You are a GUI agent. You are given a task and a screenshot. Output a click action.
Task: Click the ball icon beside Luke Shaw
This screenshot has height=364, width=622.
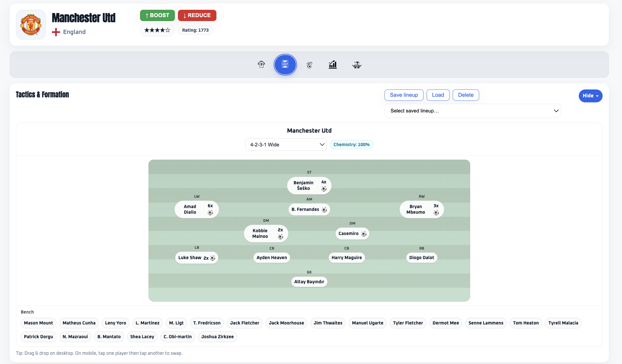pyautogui.click(x=212, y=258)
